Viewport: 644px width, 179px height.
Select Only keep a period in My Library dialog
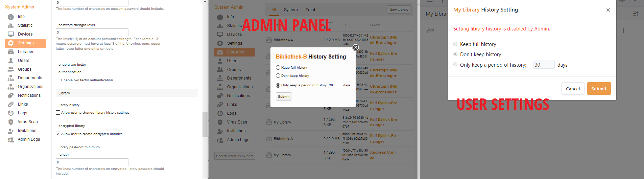[x=455, y=65]
